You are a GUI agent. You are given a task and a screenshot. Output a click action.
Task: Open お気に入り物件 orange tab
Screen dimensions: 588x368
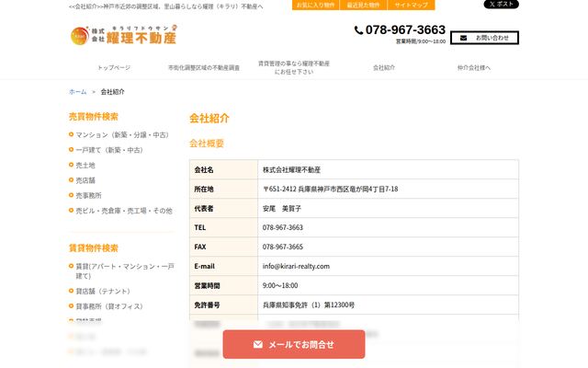315,5
